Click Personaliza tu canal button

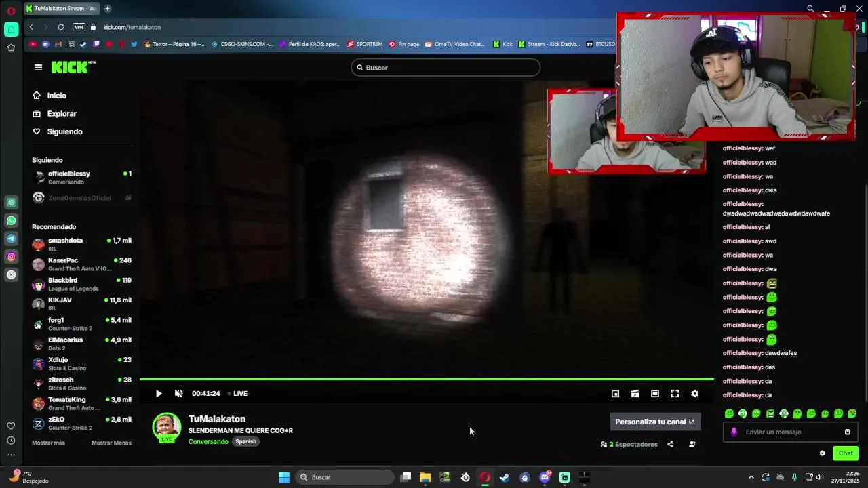point(655,422)
